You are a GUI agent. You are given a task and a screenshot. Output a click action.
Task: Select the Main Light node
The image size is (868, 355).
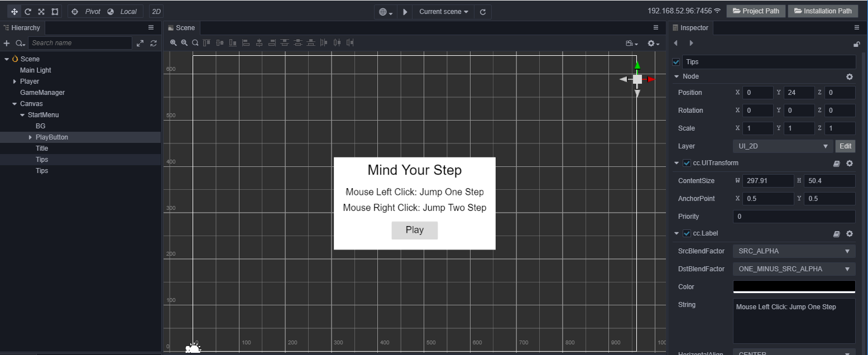[x=36, y=70]
